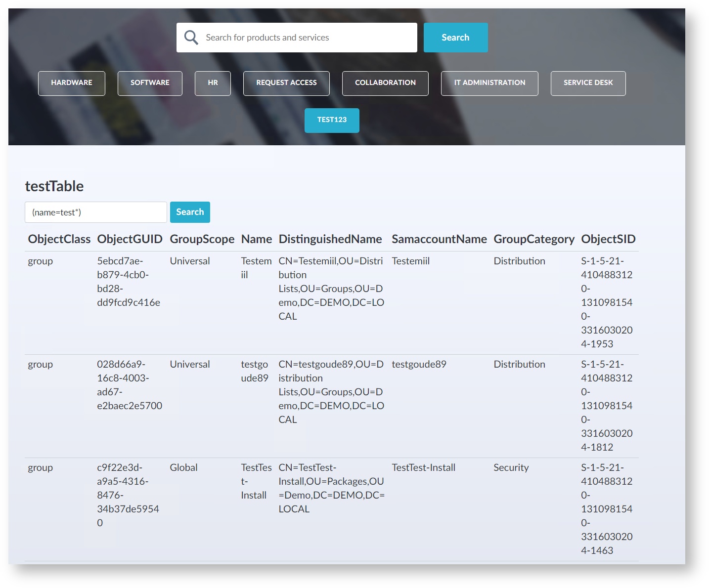Click the GroupScope column header
This screenshot has width=709, height=588.
(x=202, y=239)
